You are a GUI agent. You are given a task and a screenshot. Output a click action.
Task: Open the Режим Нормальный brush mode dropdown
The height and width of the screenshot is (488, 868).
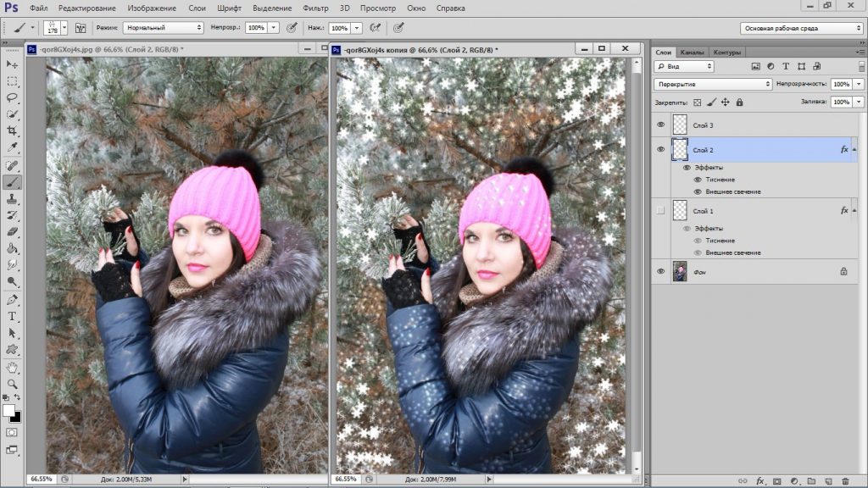(163, 28)
